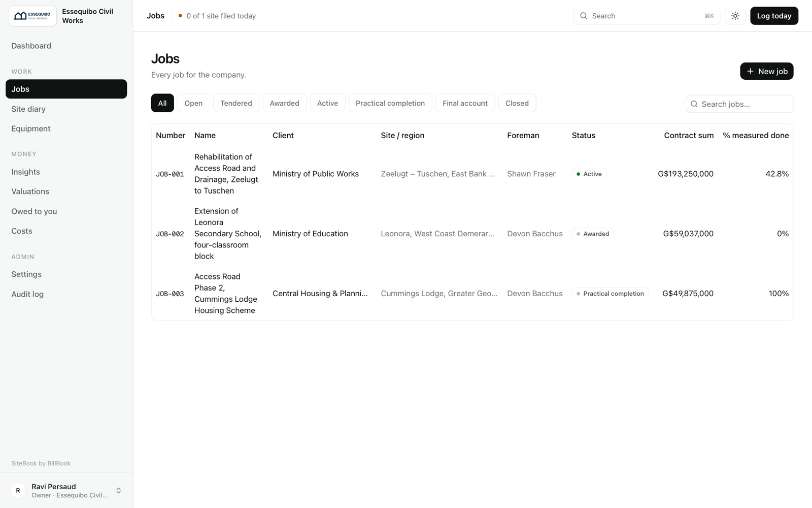
Task: Click Shawn Fraser foreman cell
Action: pos(531,174)
